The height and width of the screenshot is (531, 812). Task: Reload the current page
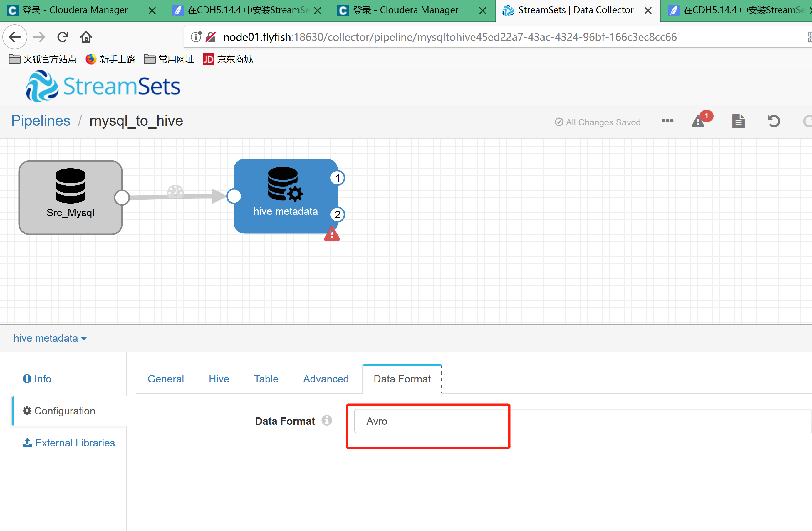(63, 37)
